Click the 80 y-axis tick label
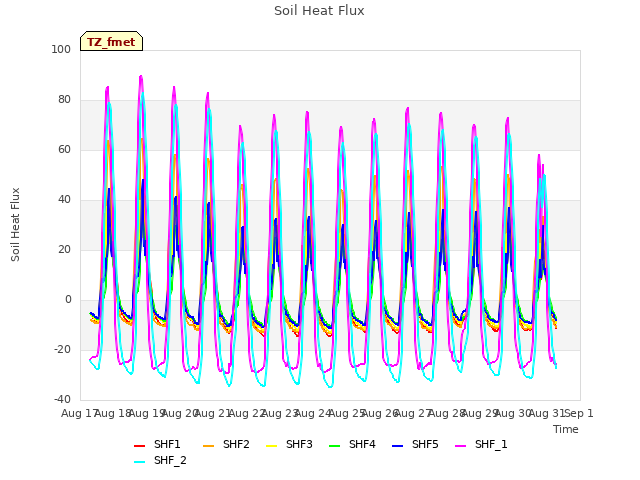Viewport: 640px width, 480px height. (x=64, y=100)
